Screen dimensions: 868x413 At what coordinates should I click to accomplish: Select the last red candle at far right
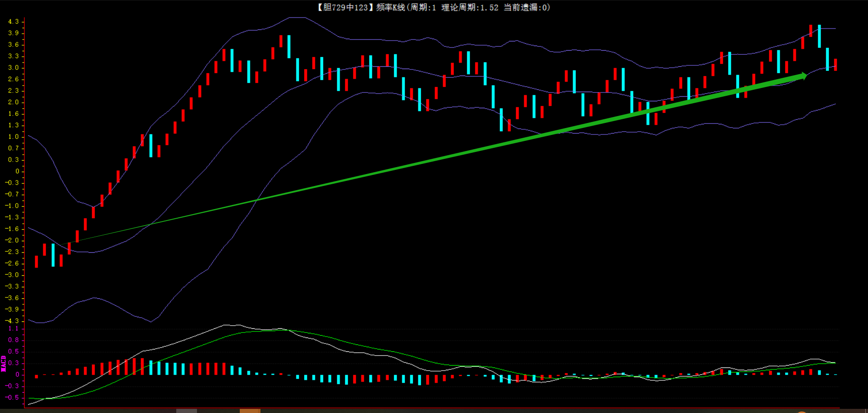pos(835,64)
